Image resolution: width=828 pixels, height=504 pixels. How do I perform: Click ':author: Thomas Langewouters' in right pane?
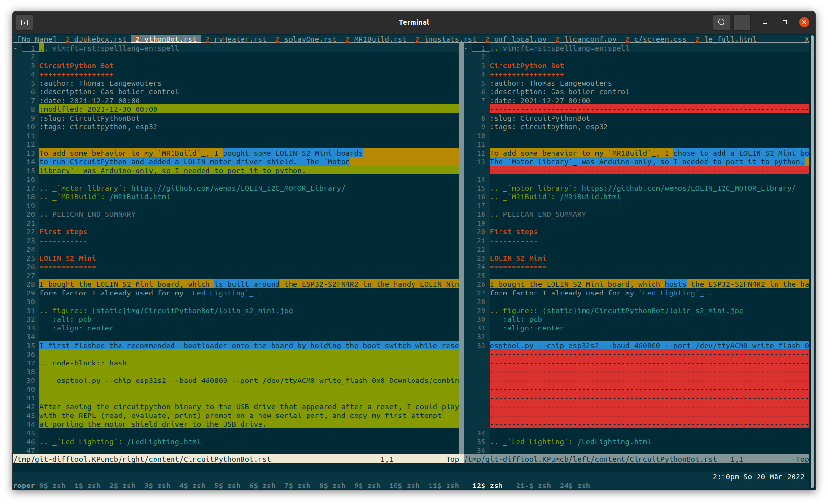(551, 83)
